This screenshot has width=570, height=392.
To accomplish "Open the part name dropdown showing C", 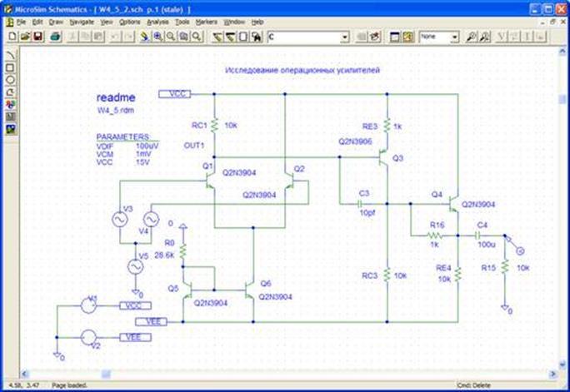I will [308, 37].
